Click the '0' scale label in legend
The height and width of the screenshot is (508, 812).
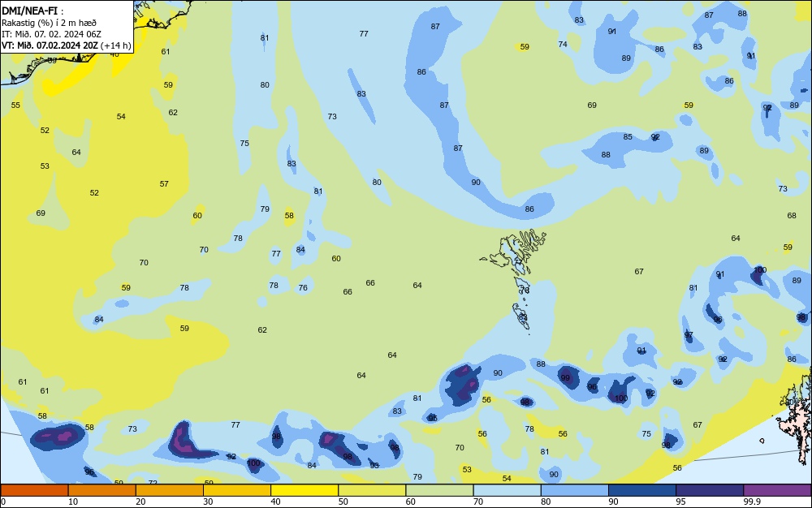[3, 502]
